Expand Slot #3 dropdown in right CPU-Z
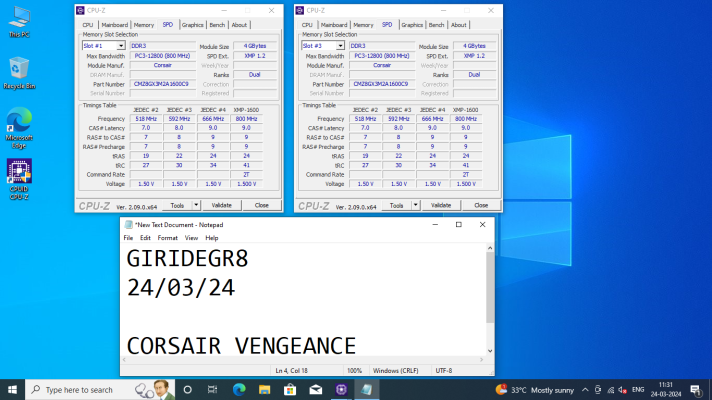 340,46
